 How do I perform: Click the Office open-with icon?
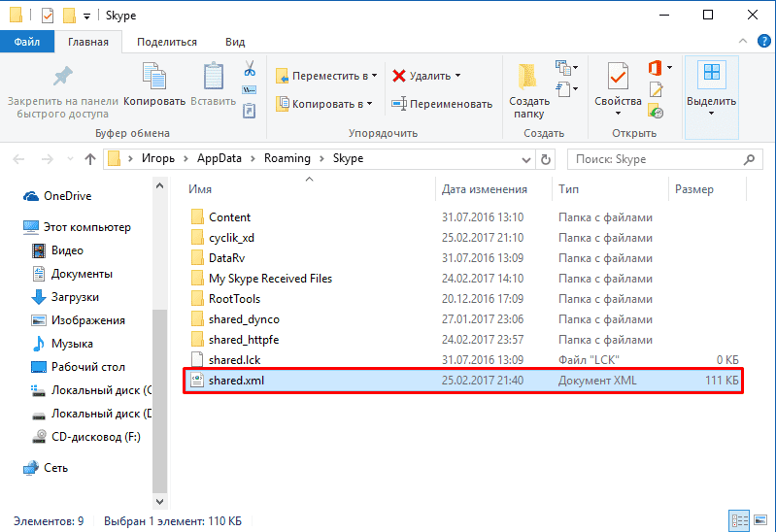point(655,67)
